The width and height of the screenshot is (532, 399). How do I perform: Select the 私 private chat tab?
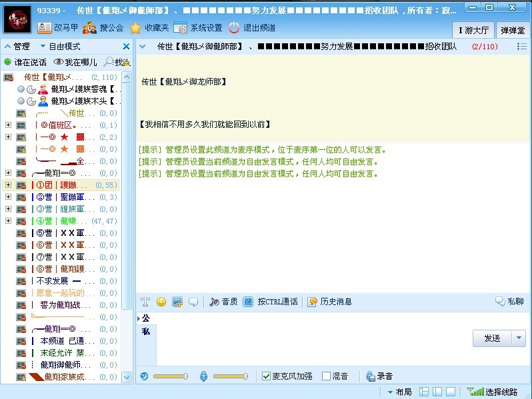click(x=146, y=332)
